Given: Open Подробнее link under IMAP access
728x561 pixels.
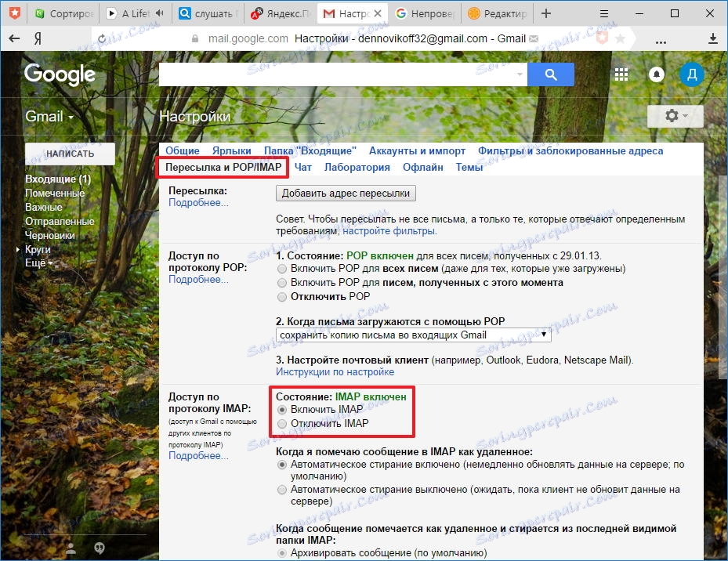Looking at the screenshot, I should click(x=198, y=455).
